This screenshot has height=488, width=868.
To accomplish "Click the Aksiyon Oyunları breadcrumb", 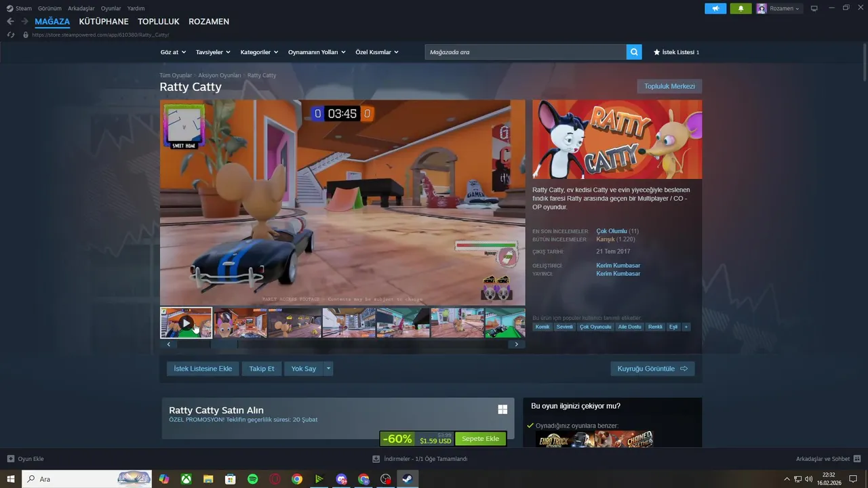I will click(x=220, y=75).
